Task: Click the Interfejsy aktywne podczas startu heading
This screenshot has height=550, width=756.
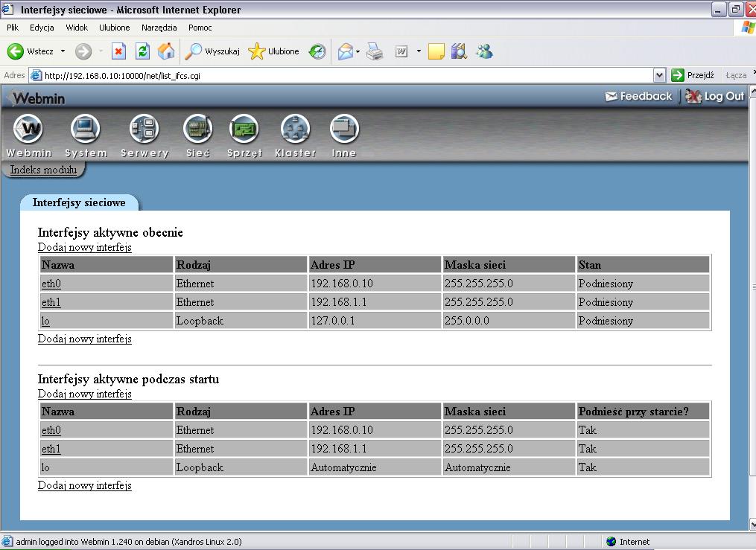Action: [128, 379]
